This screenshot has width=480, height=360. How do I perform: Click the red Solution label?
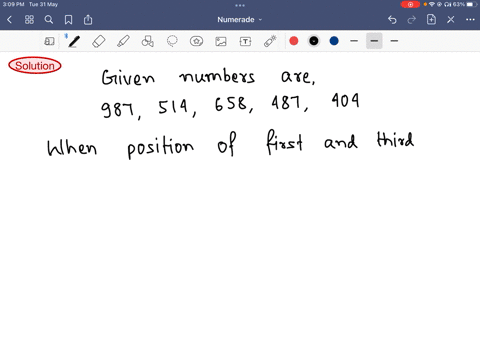point(35,65)
